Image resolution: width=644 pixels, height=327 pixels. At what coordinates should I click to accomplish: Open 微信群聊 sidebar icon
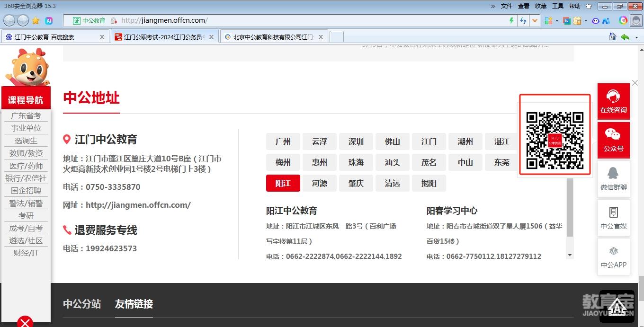(614, 179)
